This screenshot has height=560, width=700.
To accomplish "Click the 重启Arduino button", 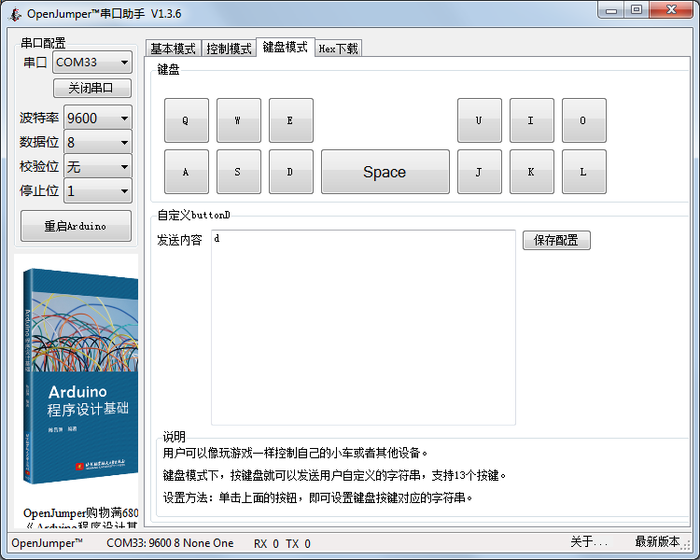I will [76, 226].
